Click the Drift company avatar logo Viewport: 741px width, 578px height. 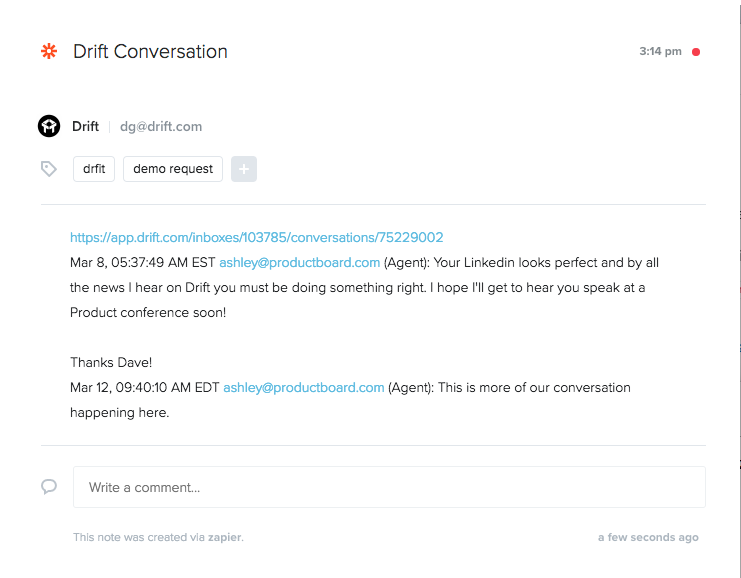(x=49, y=126)
